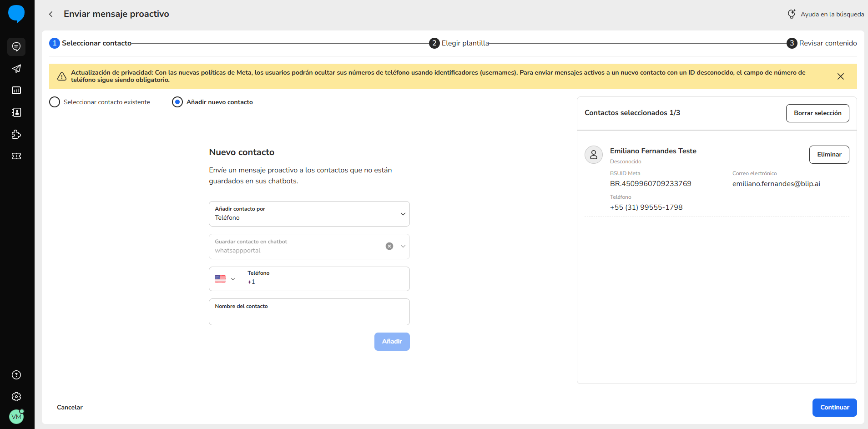The image size is (868, 429).
Task: Click the Desconocido label under the contact
Action: coord(626,162)
